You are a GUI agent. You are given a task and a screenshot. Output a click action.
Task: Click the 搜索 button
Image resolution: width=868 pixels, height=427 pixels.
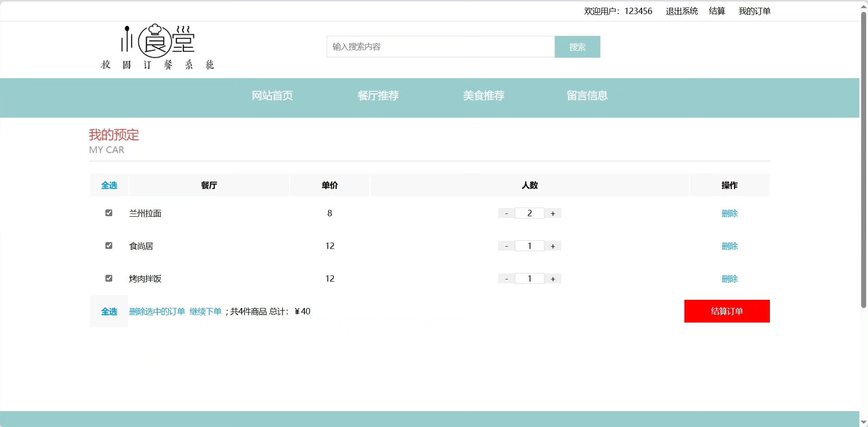(577, 47)
